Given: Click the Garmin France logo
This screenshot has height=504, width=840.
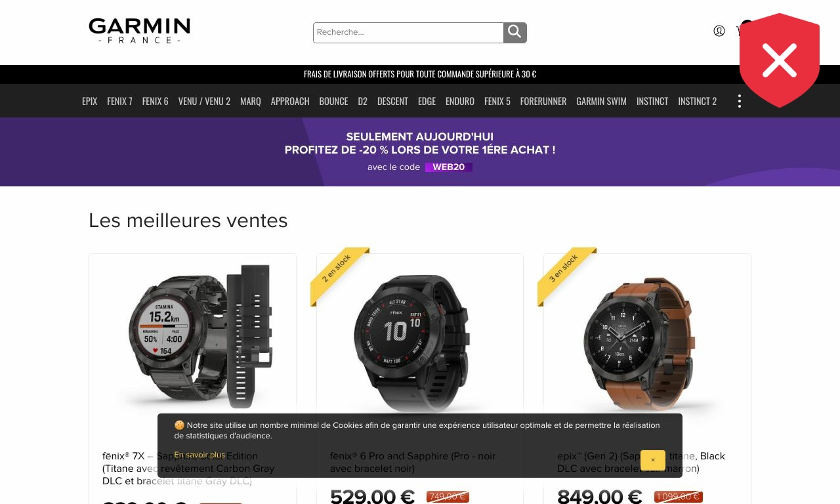Looking at the screenshot, I should click(139, 31).
